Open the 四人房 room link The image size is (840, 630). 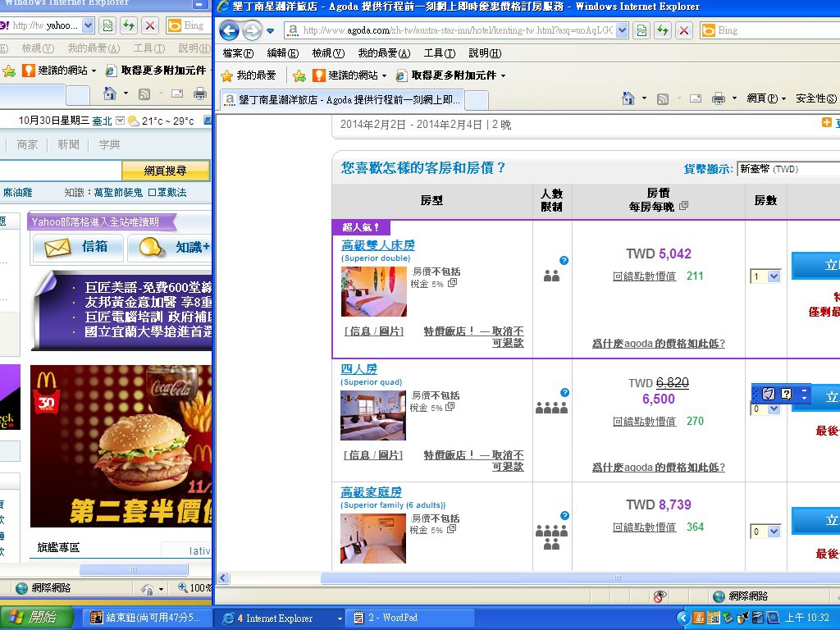point(359,369)
